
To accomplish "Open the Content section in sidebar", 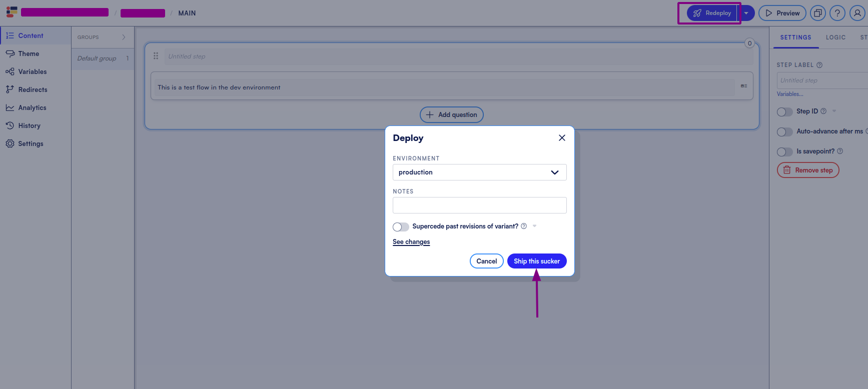I will point(36,35).
